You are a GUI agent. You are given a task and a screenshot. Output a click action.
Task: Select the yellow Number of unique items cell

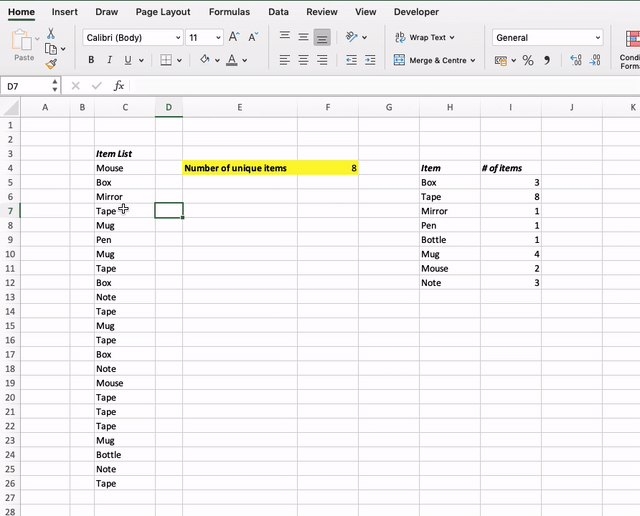tap(240, 168)
